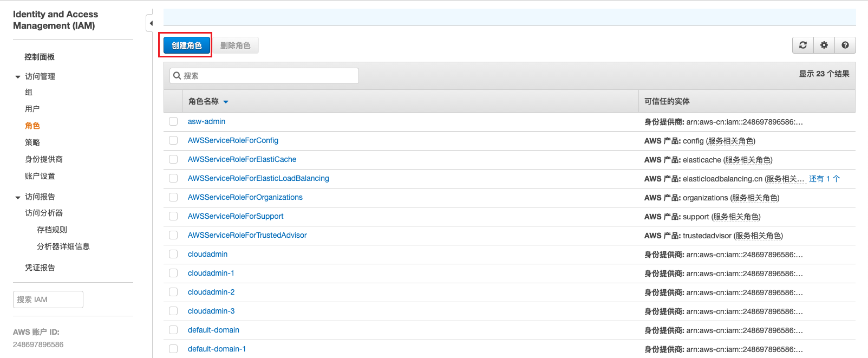Open the AWSServiceRoleForSupport role link

236,216
